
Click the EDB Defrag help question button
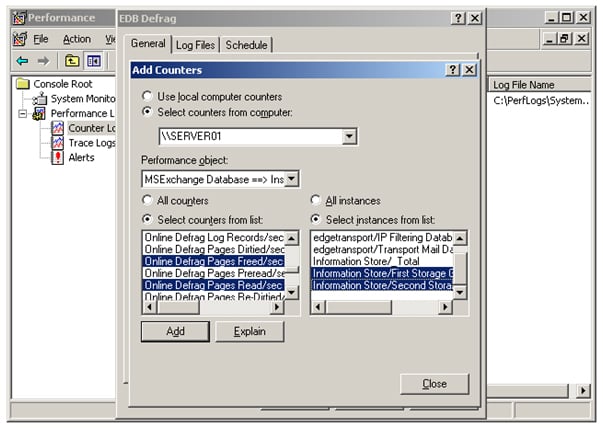click(458, 18)
